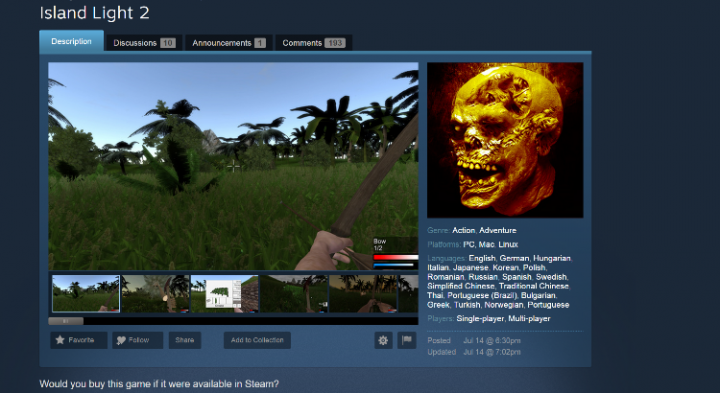720x393 pixels.
Task: Click the 'Would you buy this game' text
Action: [159, 384]
